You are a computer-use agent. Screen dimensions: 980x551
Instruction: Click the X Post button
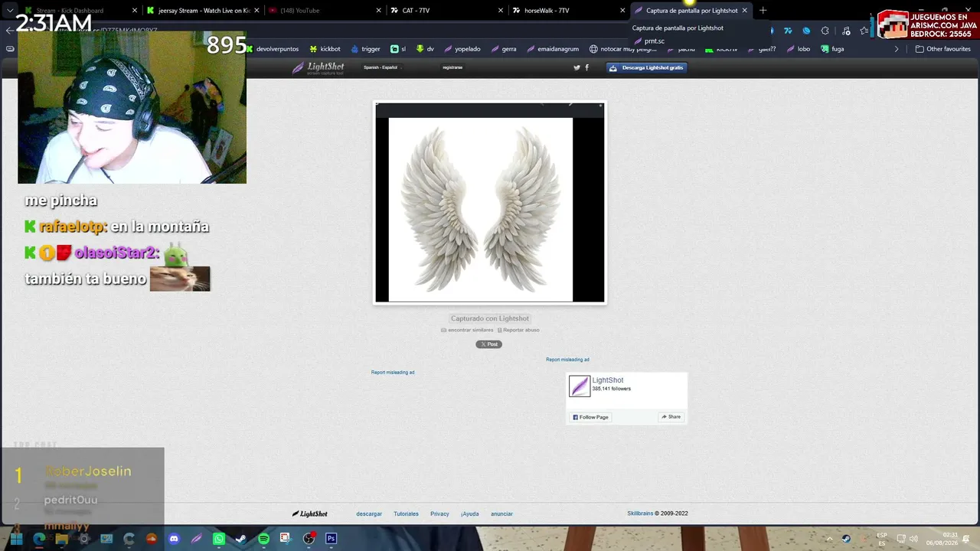click(489, 344)
